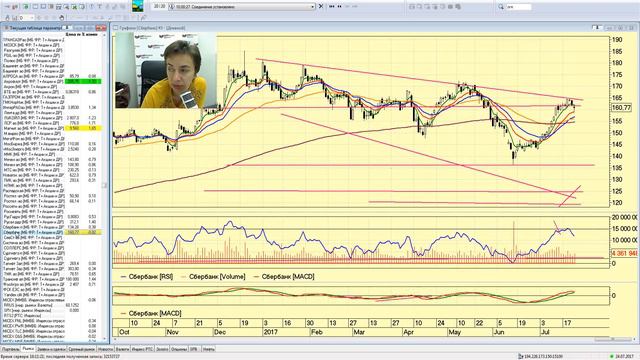Screen dimensions: 640x360
Task: Click the current price label 160.77
Action: (621, 108)
